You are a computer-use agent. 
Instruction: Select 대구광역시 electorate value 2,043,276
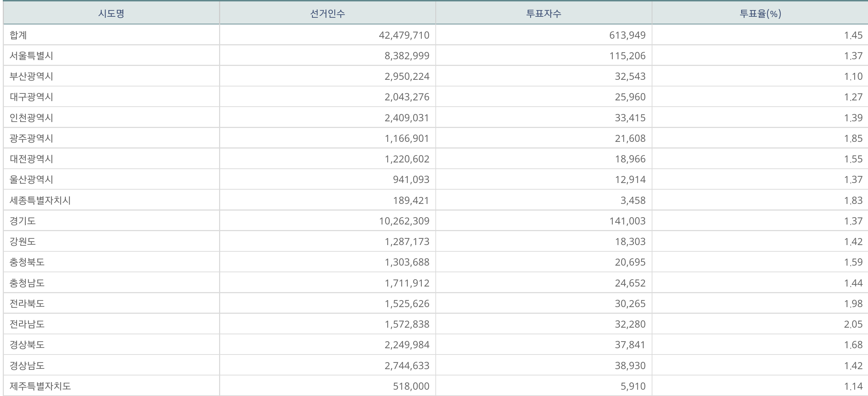(x=407, y=97)
